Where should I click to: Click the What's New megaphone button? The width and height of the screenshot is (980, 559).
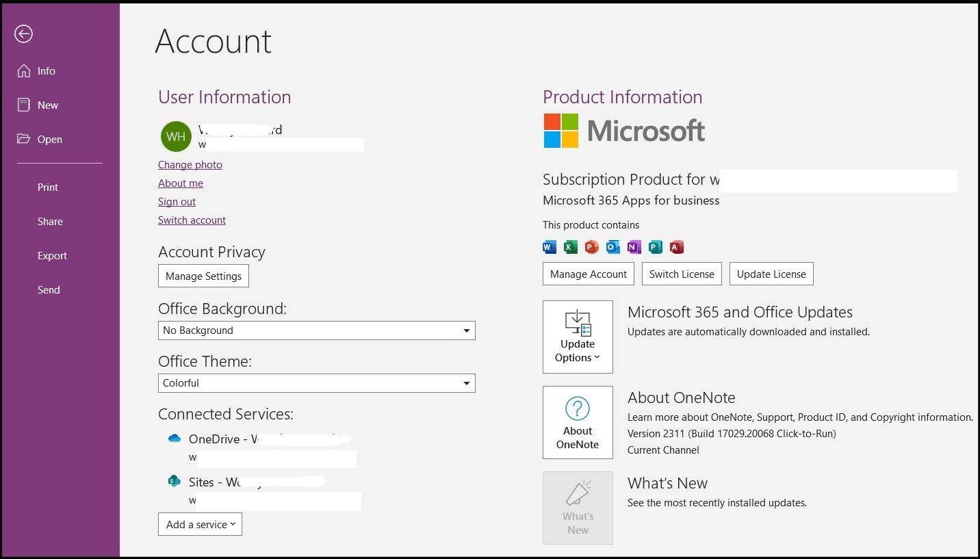click(578, 508)
